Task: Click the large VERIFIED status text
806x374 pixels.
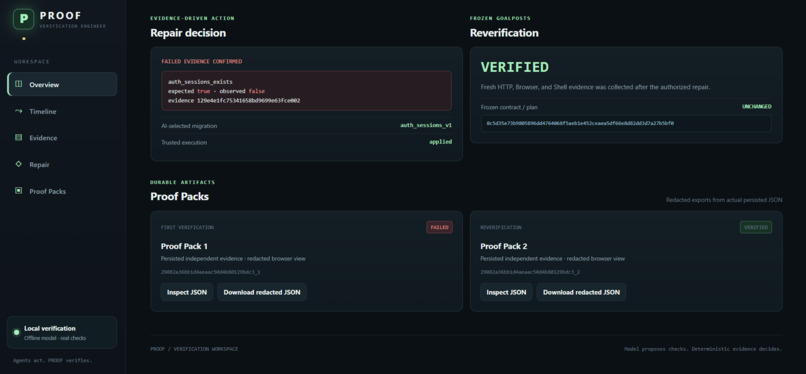Action: click(515, 67)
